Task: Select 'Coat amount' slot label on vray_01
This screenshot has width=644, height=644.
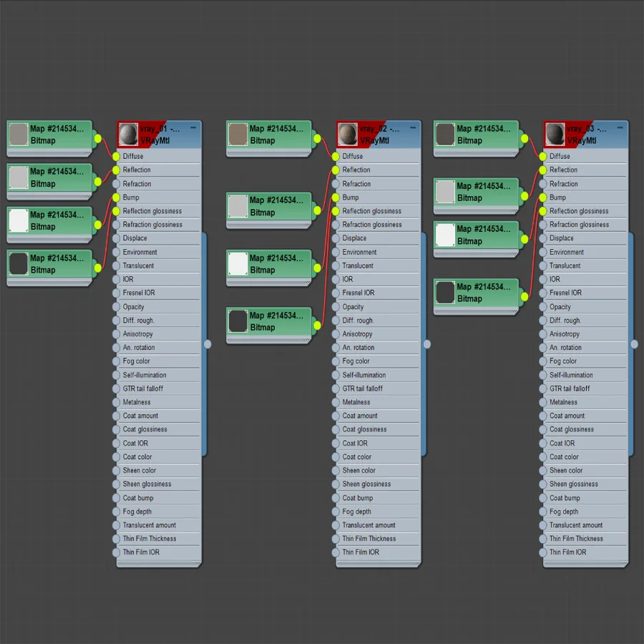Action: point(140,416)
